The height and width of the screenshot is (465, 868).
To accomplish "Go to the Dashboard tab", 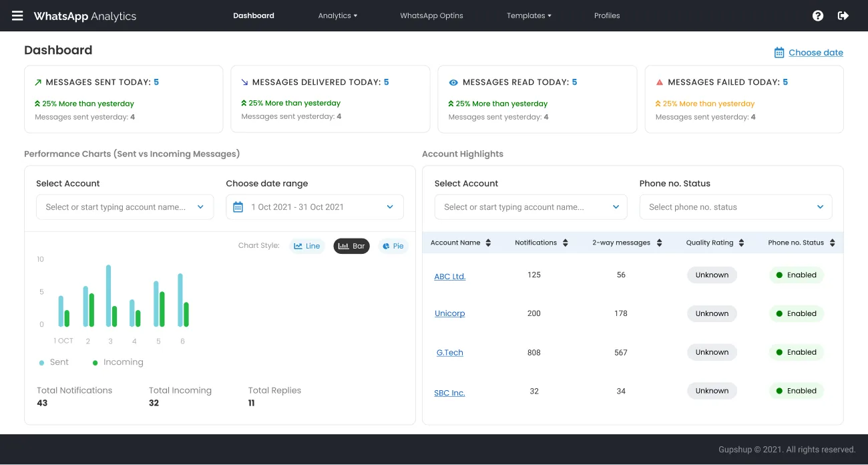I will pos(254,15).
